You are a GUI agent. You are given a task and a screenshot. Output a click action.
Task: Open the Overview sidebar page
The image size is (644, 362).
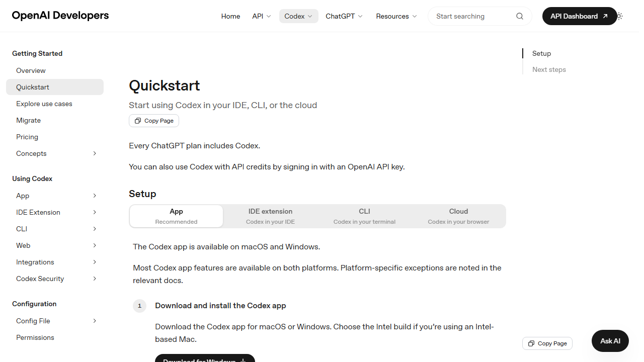pos(55,70)
